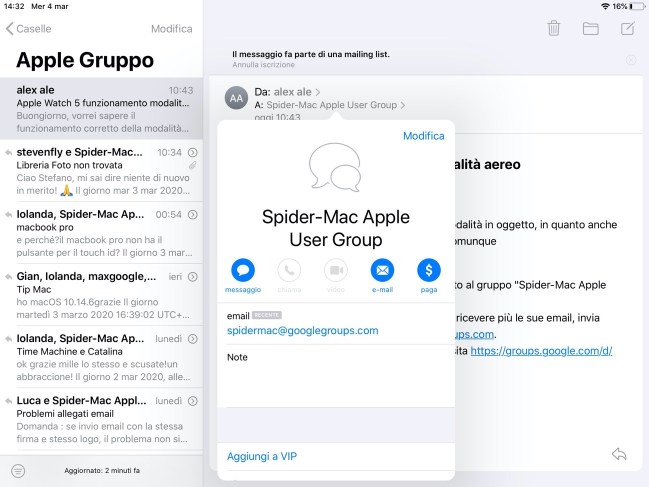Screen dimensions: 649x487
Task: Tap the AA sender avatar
Action: 236,98
